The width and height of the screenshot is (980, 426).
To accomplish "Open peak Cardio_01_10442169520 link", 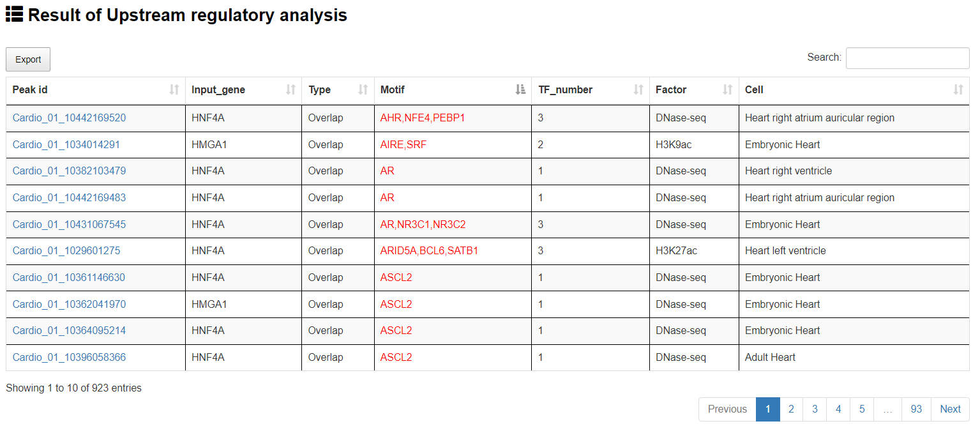I will click(x=69, y=118).
